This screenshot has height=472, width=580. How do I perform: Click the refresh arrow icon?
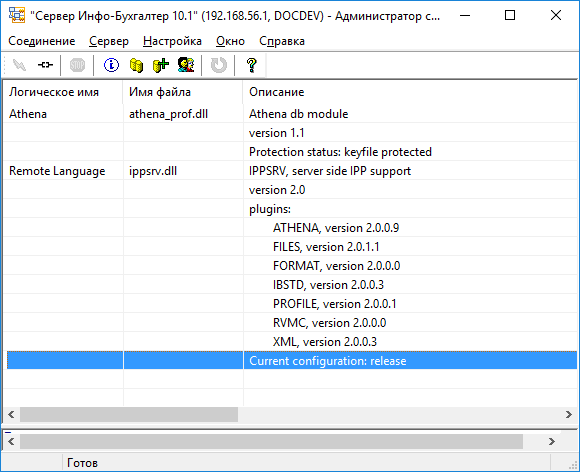tap(219, 65)
